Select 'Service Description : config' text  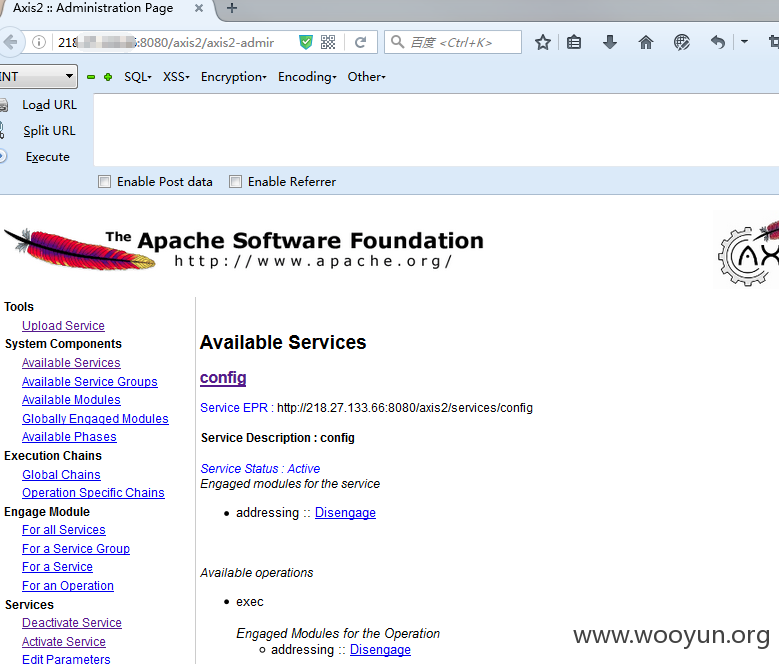(x=278, y=438)
